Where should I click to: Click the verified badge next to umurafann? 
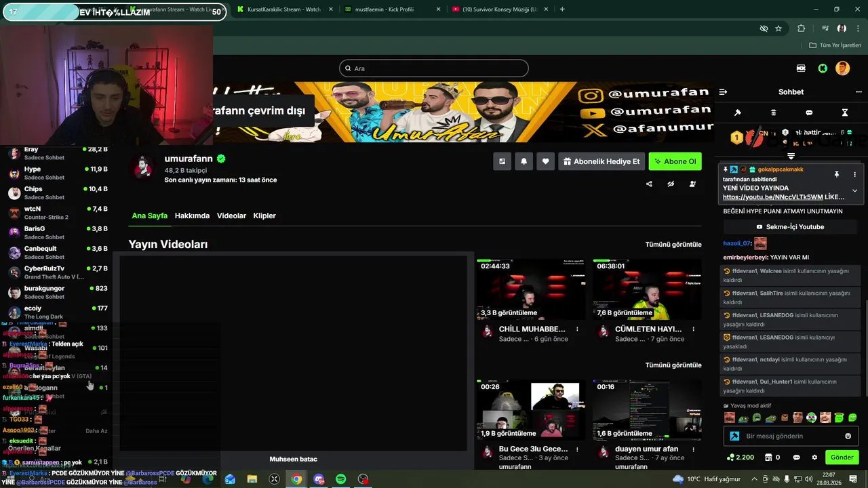tap(221, 159)
